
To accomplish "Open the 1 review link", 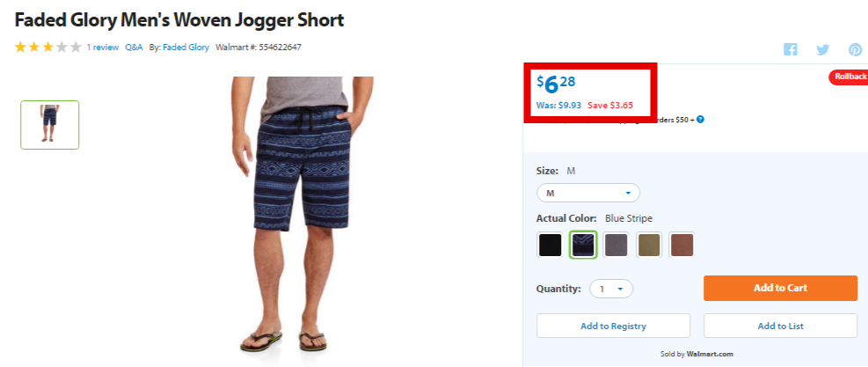I will click(x=102, y=48).
